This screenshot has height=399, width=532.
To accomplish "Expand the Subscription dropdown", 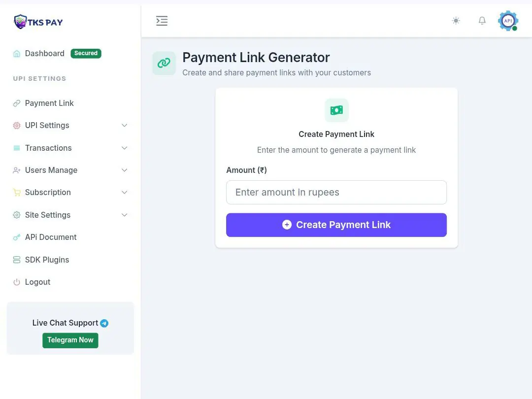I will [x=124, y=193].
